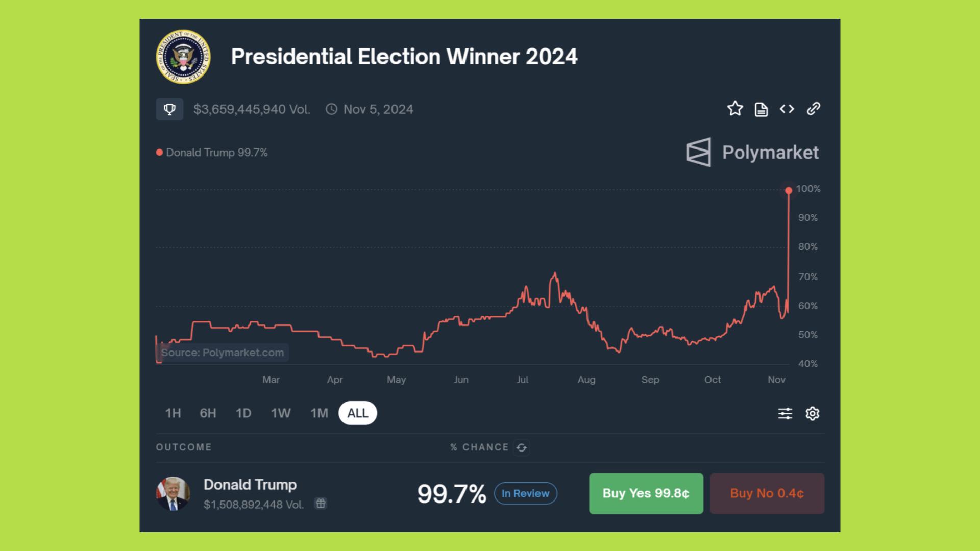Screen dimensions: 980x551
Task: Click the favorite star icon
Action: [x=735, y=109]
